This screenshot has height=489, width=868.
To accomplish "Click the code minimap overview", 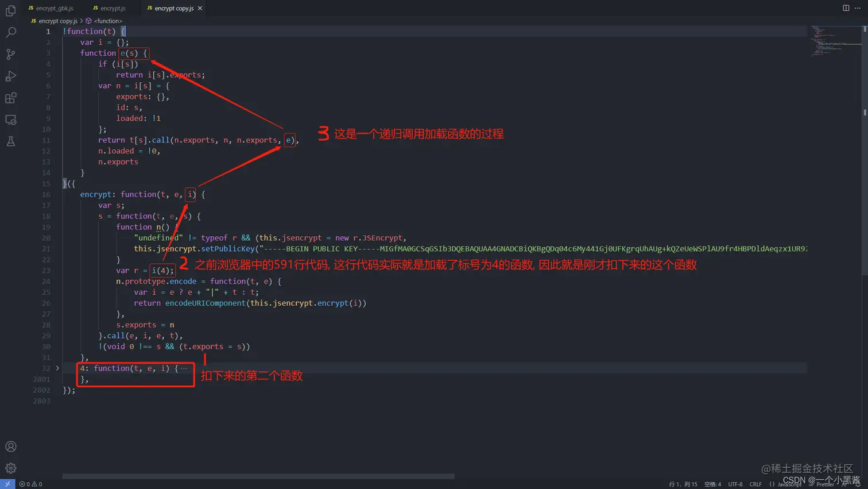I will pos(836,41).
